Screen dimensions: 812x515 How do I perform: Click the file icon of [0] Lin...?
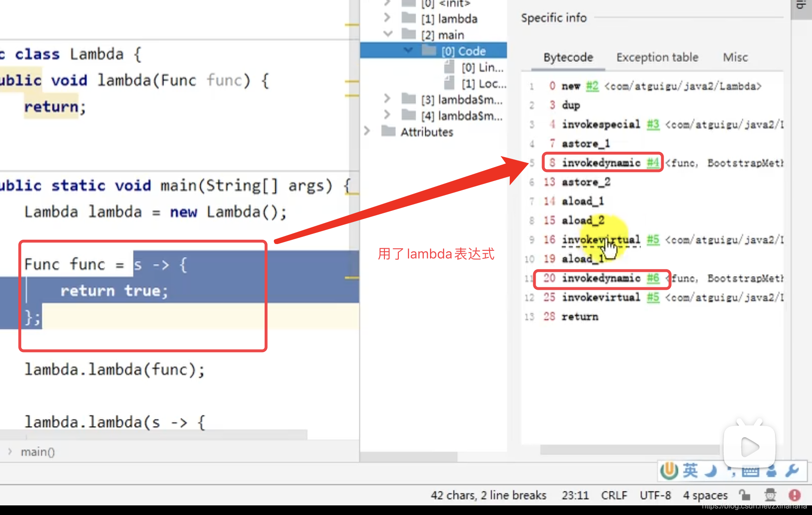(449, 67)
